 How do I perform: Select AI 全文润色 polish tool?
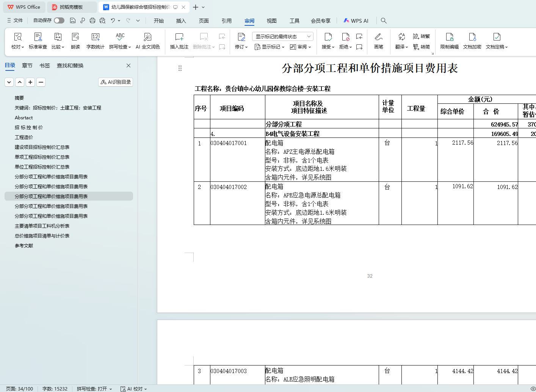pyautogui.click(x=147, y=41)
